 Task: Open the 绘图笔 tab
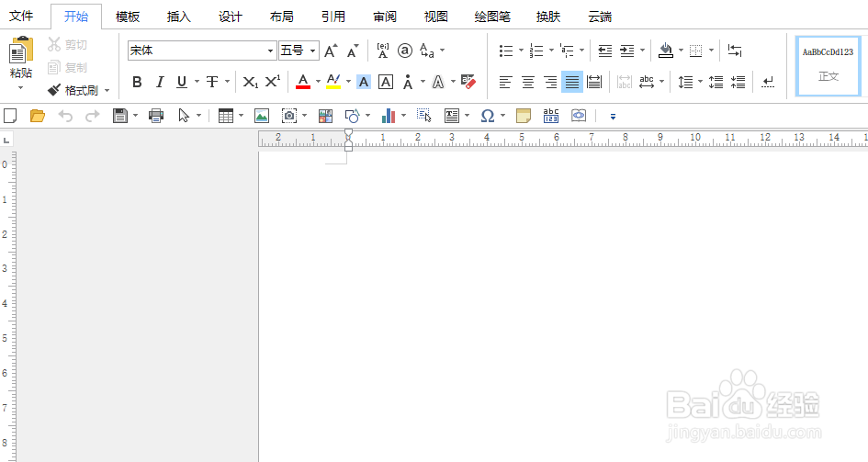[x=492, y=17]
